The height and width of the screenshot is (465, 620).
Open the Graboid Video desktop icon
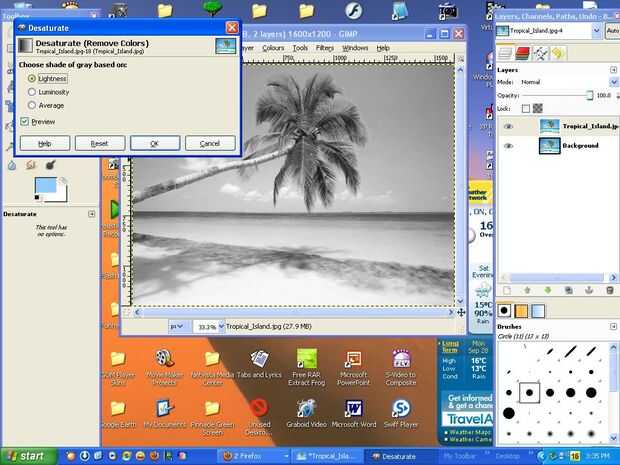(x=306, y=413)
